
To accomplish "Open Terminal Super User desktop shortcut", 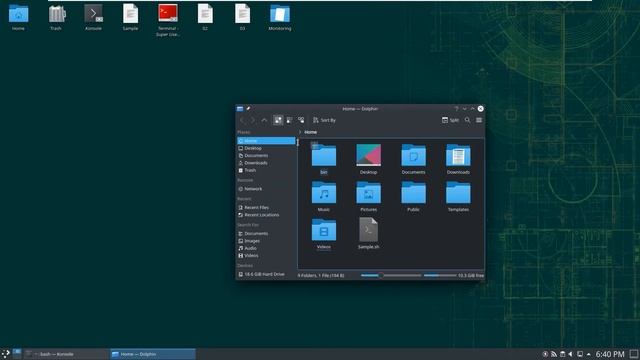I will [168, 20].
